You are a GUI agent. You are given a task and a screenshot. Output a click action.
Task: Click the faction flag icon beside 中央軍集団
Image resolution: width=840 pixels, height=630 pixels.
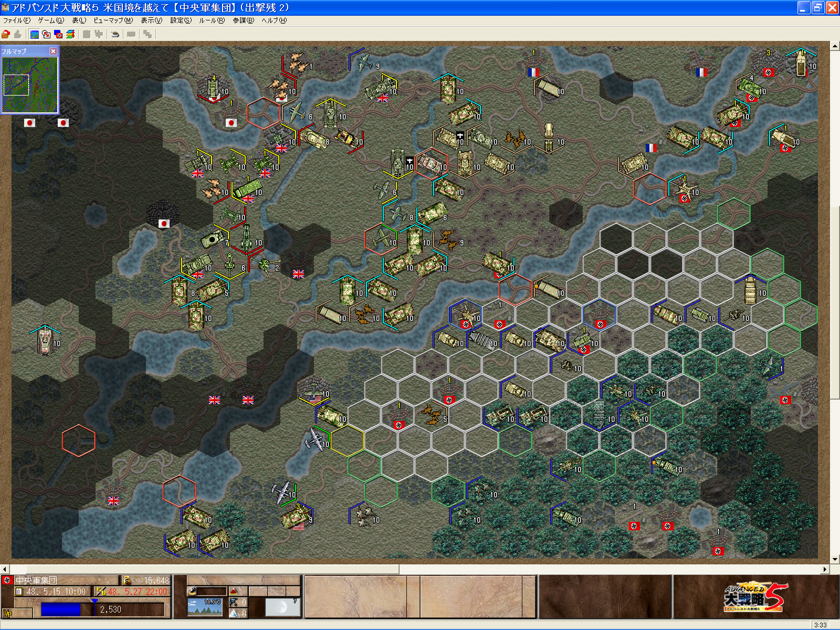coord(7,580)
